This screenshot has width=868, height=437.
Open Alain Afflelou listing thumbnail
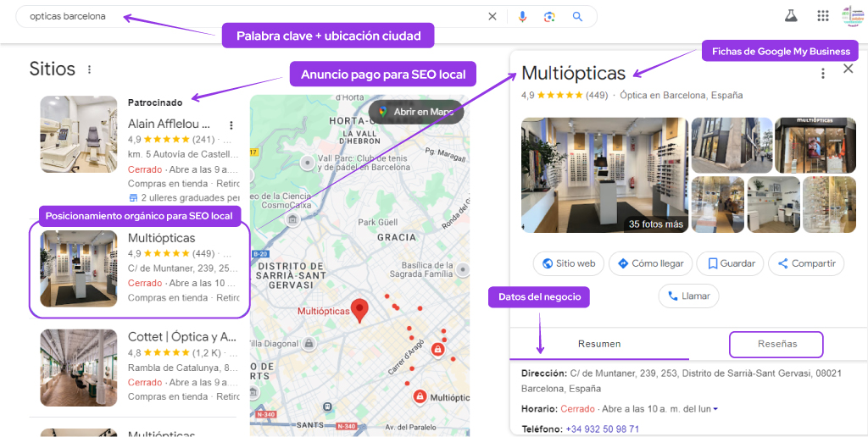point(79,135)
